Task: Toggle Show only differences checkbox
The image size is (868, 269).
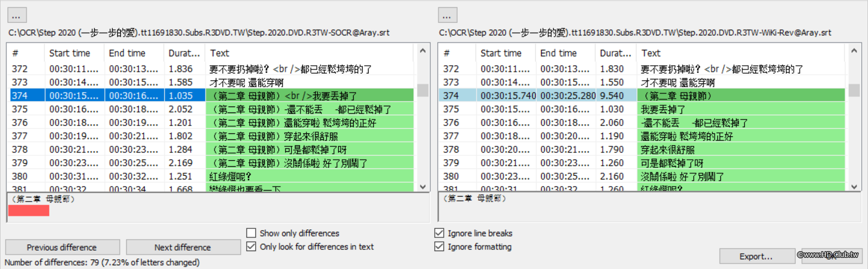Action: coord(251,233)
